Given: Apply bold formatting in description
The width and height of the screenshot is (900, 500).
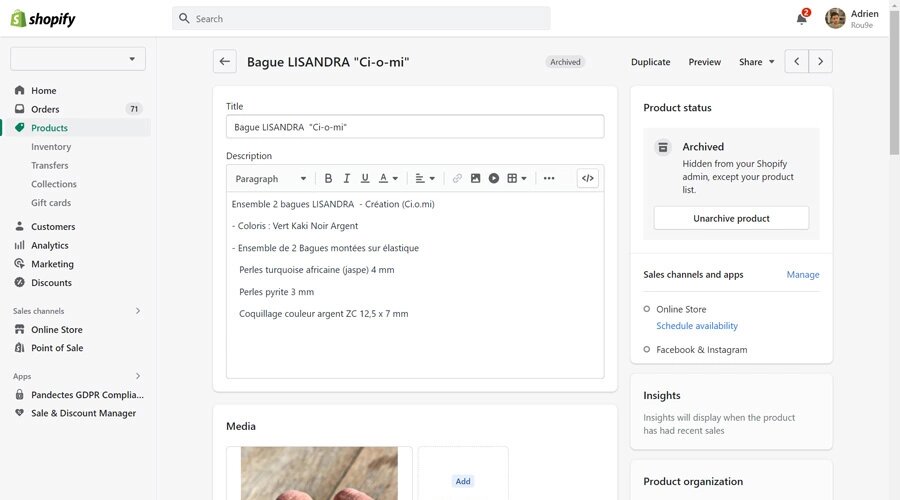Looking at the screenshot, I should [x=328, y=179].
